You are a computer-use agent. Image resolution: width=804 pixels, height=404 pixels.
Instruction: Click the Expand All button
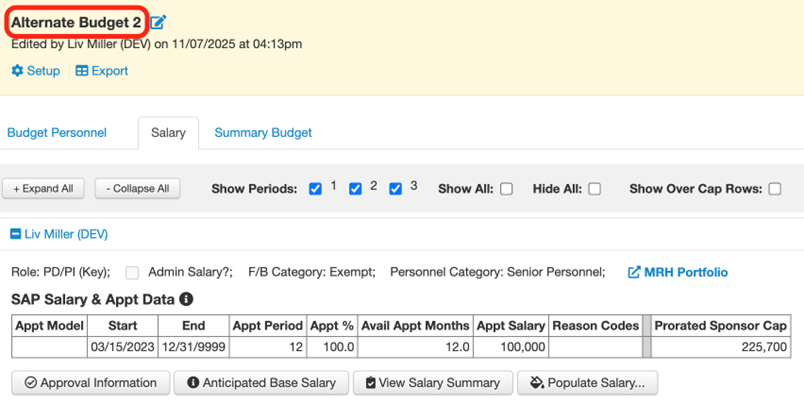43,188
